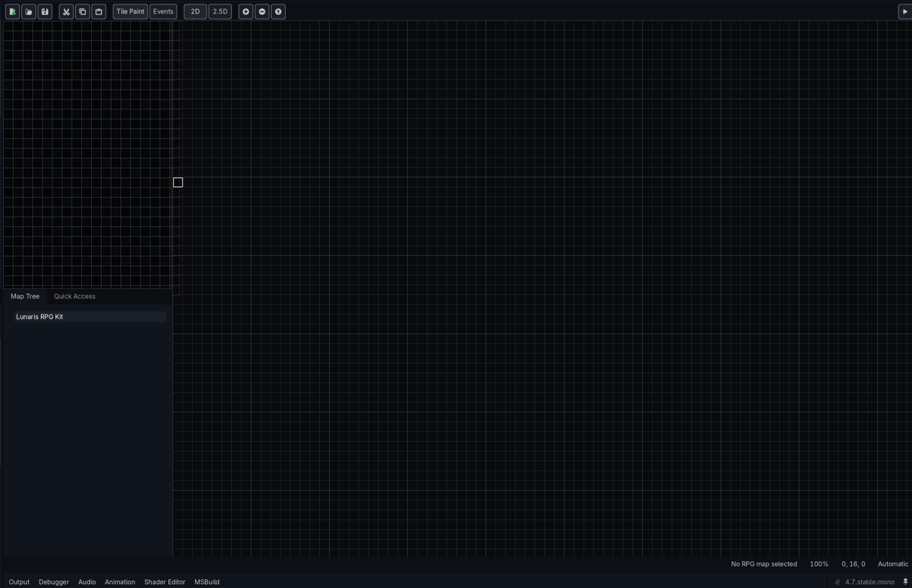Open the Output bottom panel
This screenshot has height=588, width=912.
pos(19,582)
